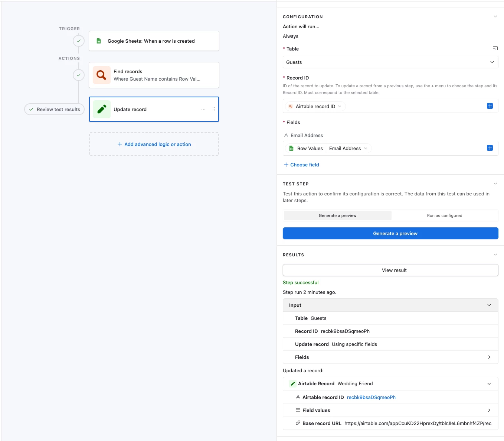Viewport: 504px width, 441px height.
Task: Click the magnifier icon on the Find records step
Action: [x=102, y=75]
